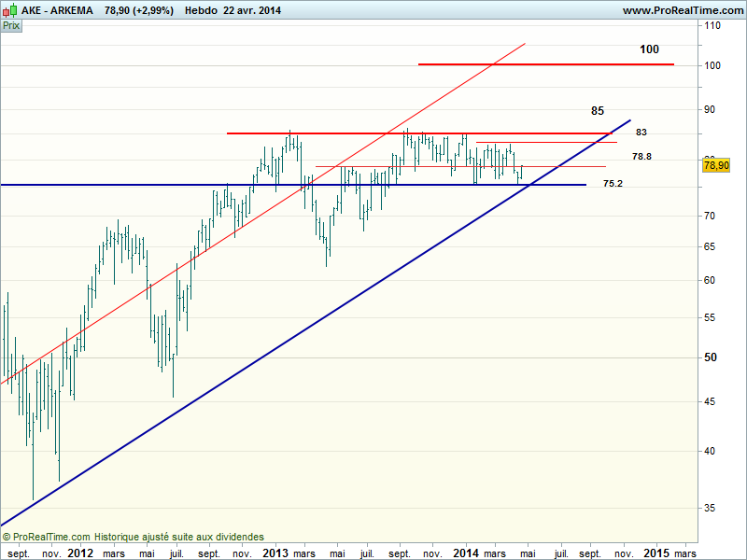Click the 35 mark on price axis
The width and height of the screenshot is (747, 560).
click(x=710, y=509)
